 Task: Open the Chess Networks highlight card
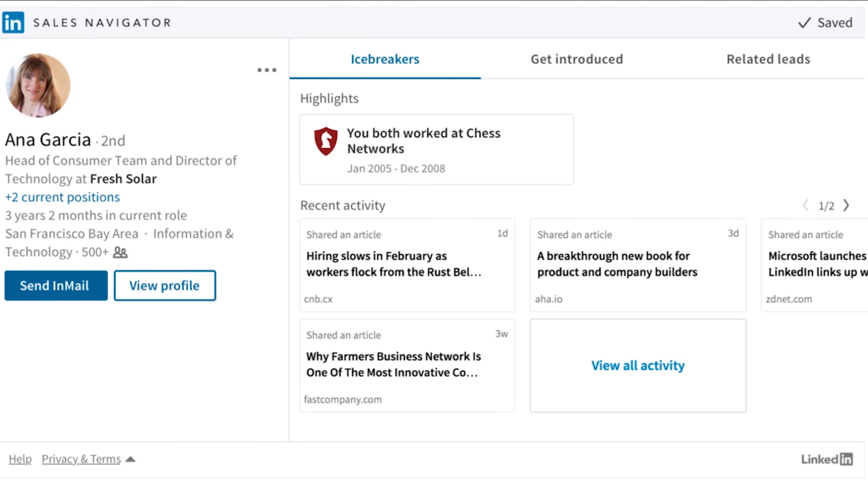[x=436, y=150]
